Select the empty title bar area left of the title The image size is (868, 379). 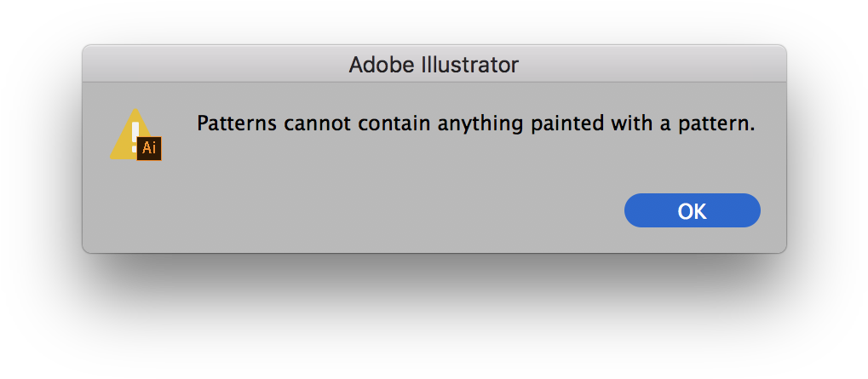click(215, 64)
